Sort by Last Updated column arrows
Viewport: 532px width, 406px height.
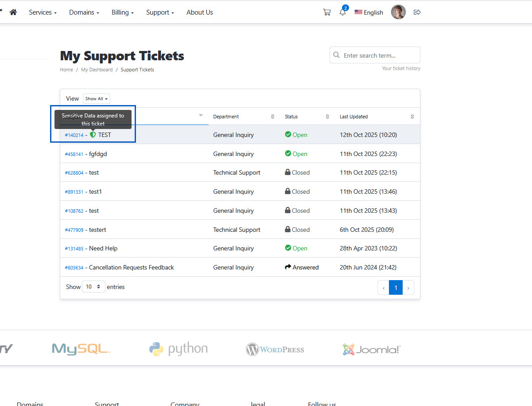pos(412,117)
